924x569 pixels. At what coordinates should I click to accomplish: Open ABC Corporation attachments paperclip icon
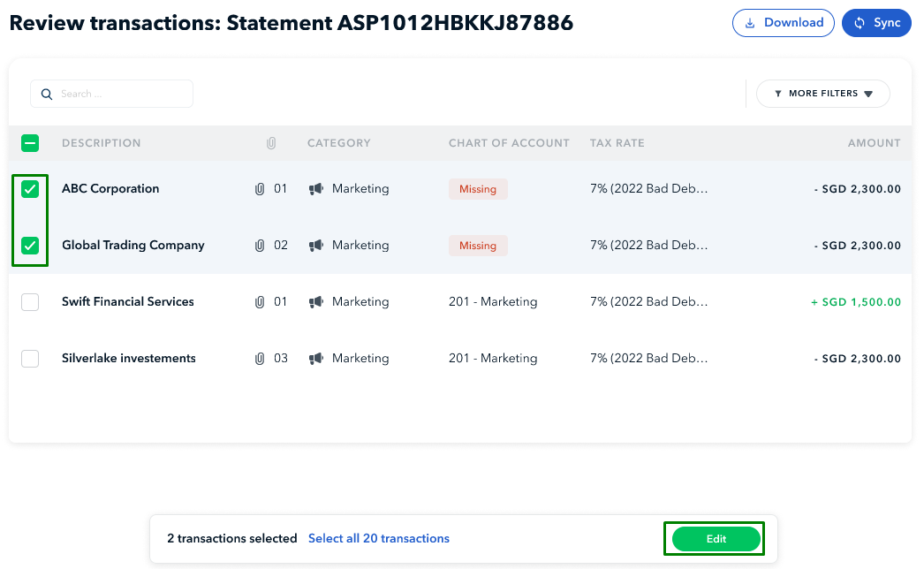tap(260, 189)
